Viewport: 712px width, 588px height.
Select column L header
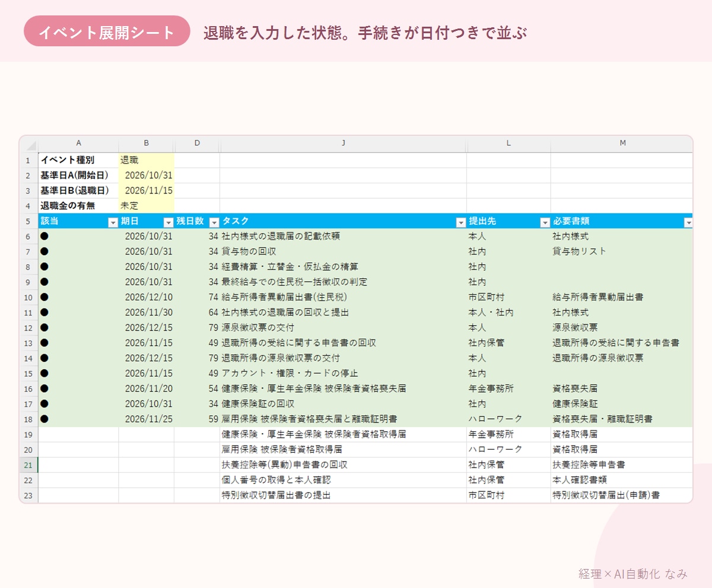(508, 144)
